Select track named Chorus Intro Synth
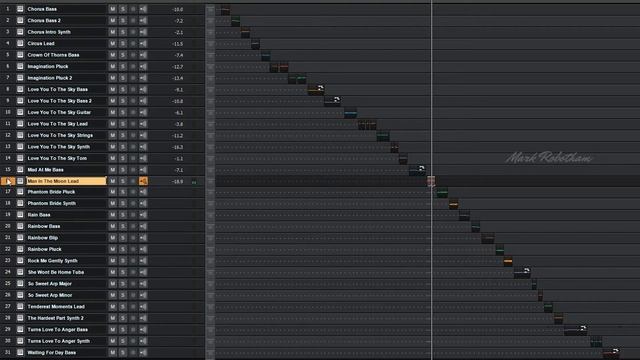This screenshot has height=360, width=640. point(49,32)
